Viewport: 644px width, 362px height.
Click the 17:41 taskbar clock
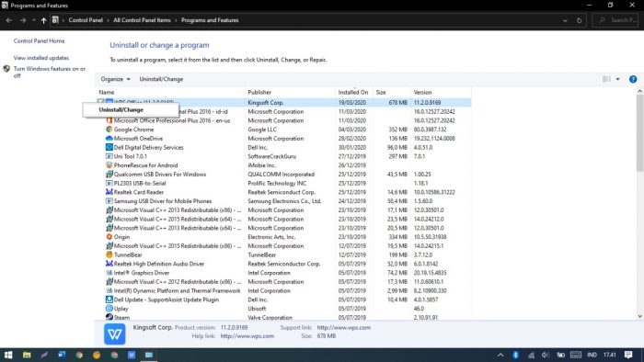click(610, 355)
